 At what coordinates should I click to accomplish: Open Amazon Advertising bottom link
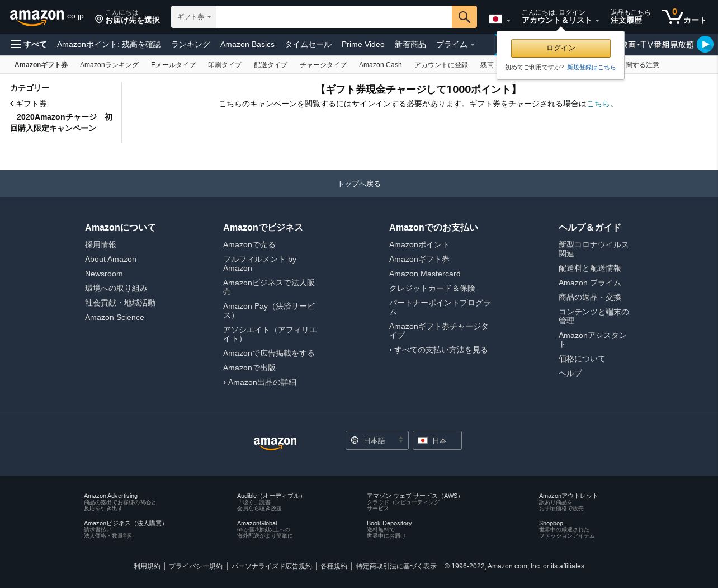[111, 496]
